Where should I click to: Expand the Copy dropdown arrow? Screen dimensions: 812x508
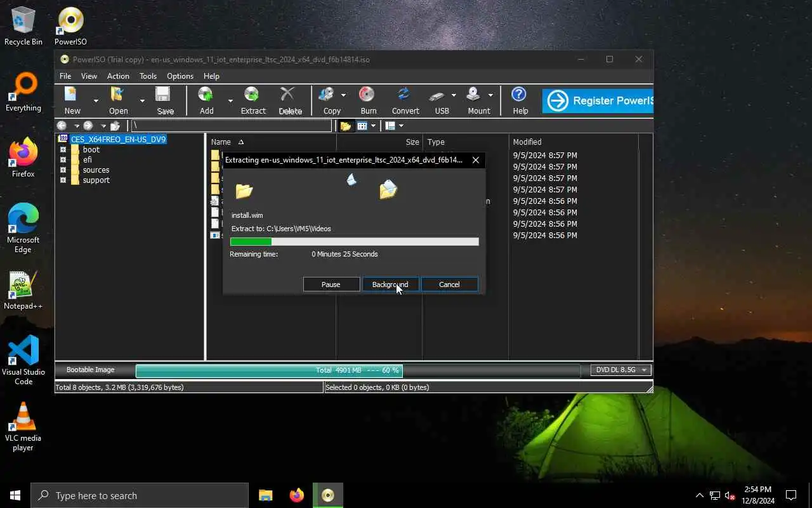343,95
